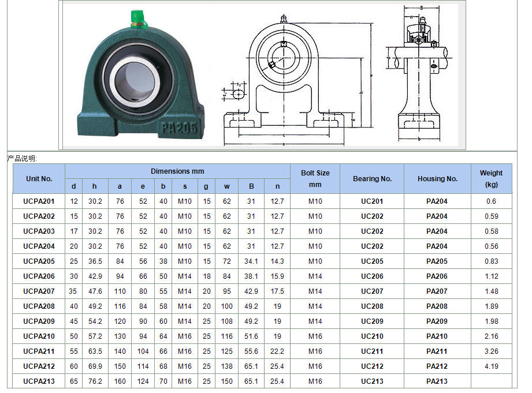
Task: Click weight value 3.26
Action: point(492,351)
